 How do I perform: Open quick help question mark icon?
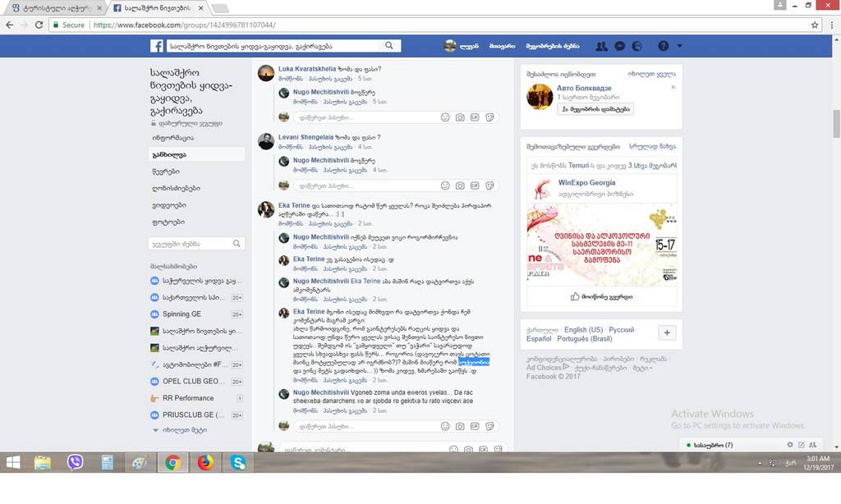click(x=664, y=46)
